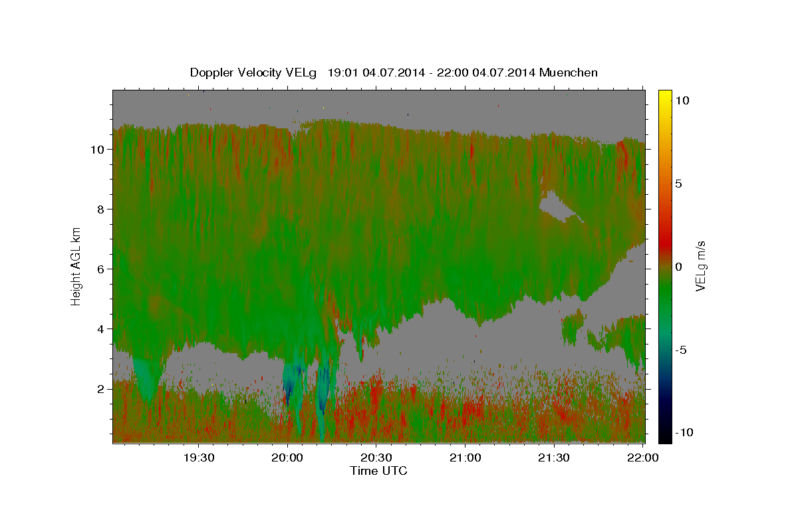Viewport: 798px width, 532px height.
Task: Click the plot title 'Doppler Velocity VELg'
Action: 253,72
